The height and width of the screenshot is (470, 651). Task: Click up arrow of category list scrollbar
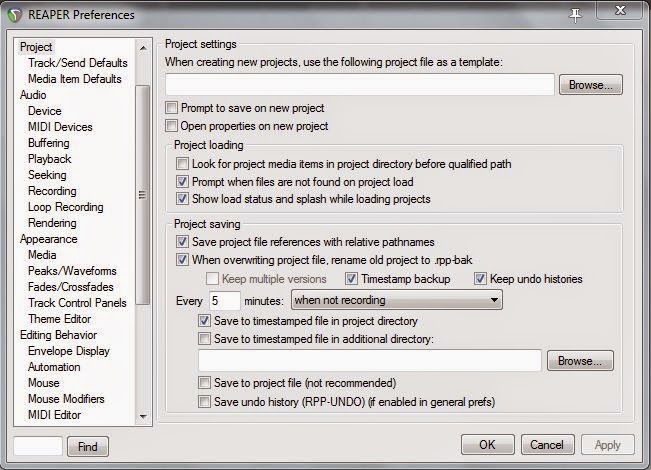point(143,48)
